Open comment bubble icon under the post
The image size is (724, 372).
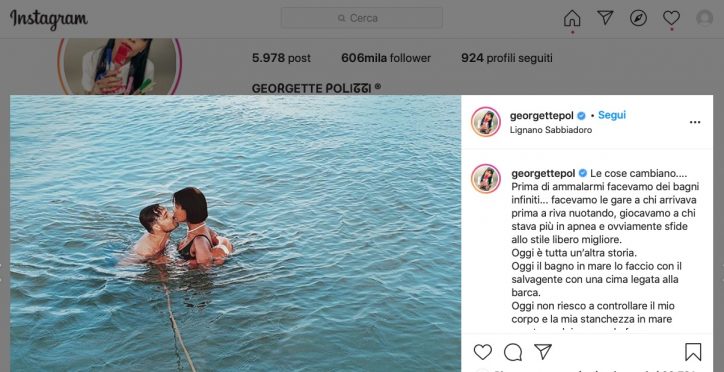click(x=513, y=352)
